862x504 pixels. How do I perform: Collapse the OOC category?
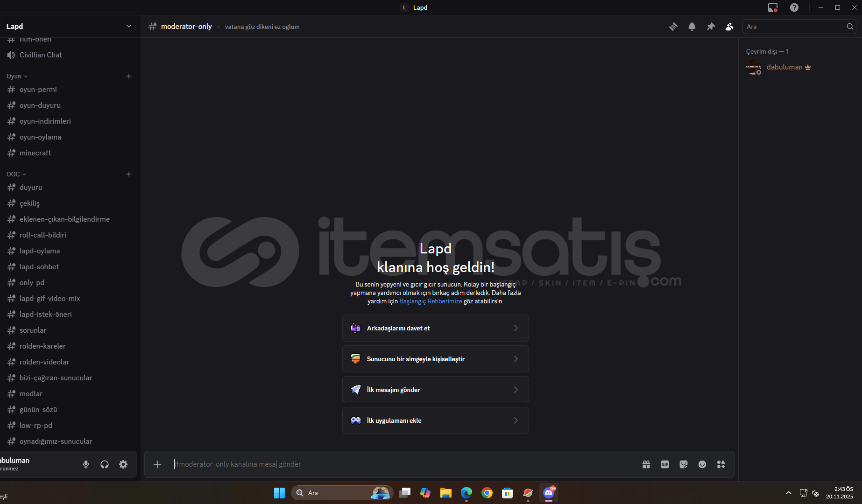pyautogui.click(x=16, y=174)
